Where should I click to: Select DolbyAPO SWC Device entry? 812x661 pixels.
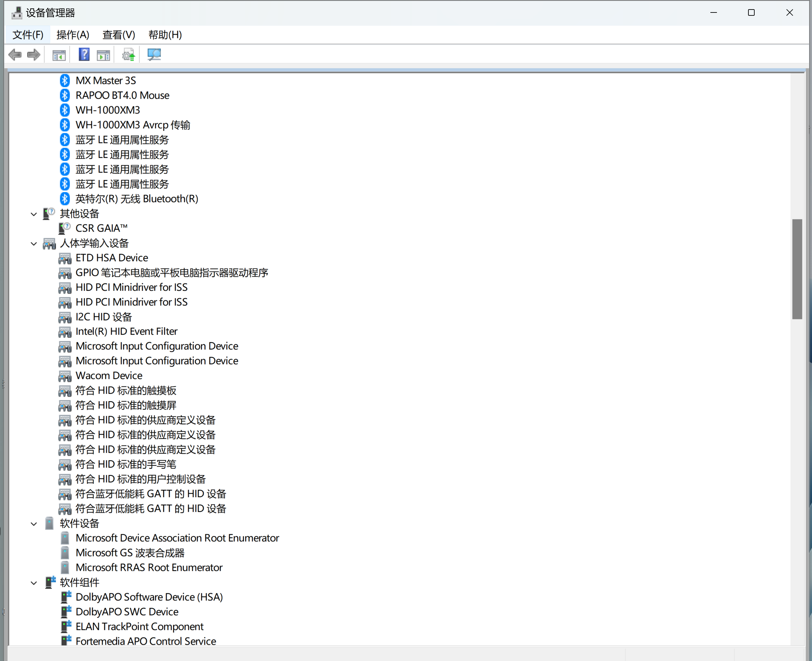(x=127, y=611)
